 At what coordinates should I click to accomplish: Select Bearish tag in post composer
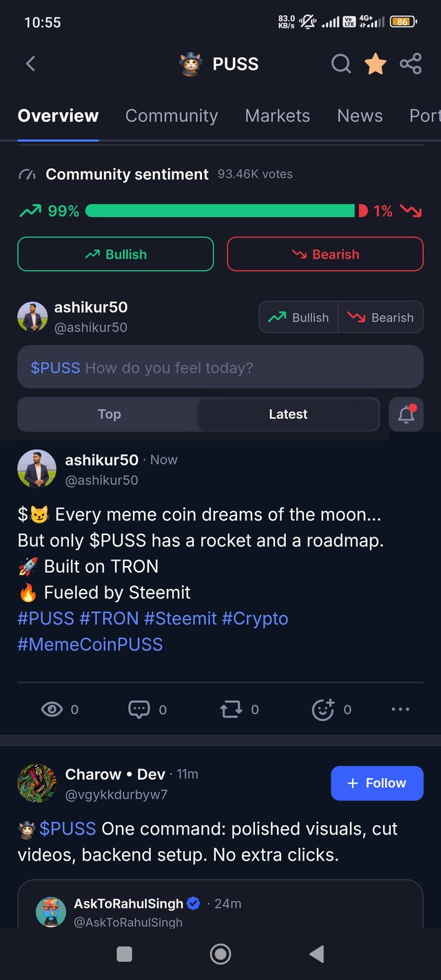[x=381, y=317]
